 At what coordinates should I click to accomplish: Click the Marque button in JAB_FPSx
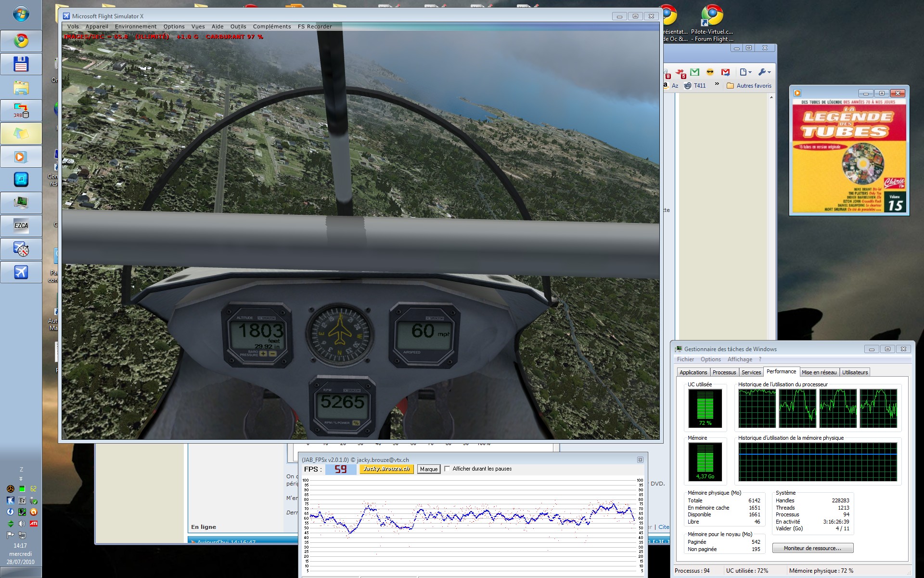(x=428, y=469)
